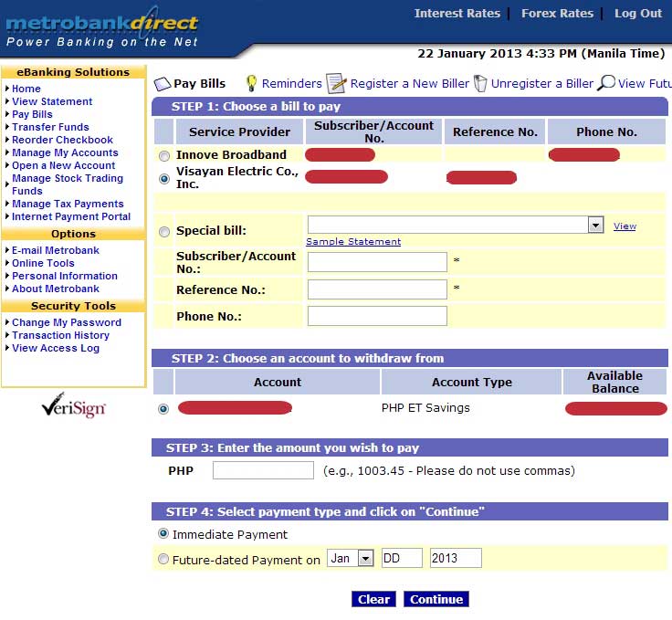The width and height of the screenshot is (672, 620).
Task: Open E-mail Metrobank link
Action: (x=56, y=250)
